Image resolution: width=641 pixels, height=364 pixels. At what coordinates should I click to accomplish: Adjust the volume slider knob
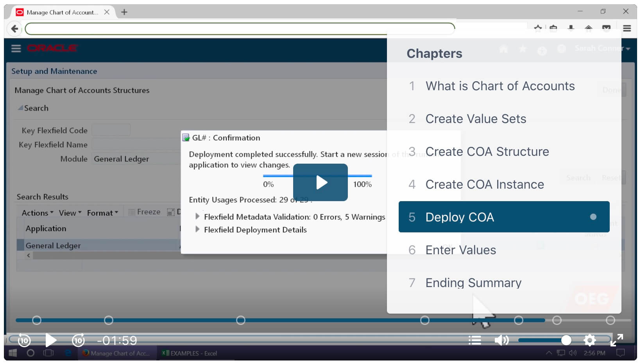point(566,341)
